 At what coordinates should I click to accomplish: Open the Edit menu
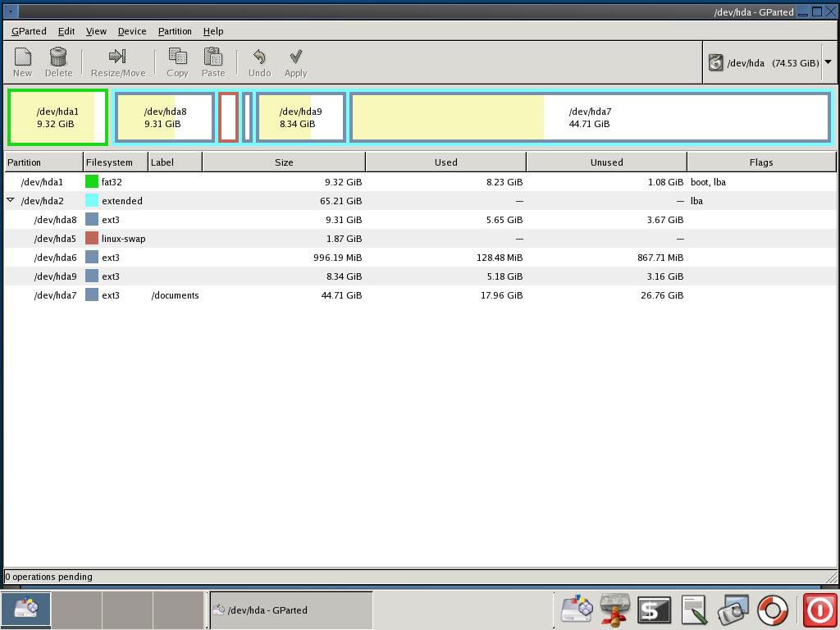click(66, 31)
